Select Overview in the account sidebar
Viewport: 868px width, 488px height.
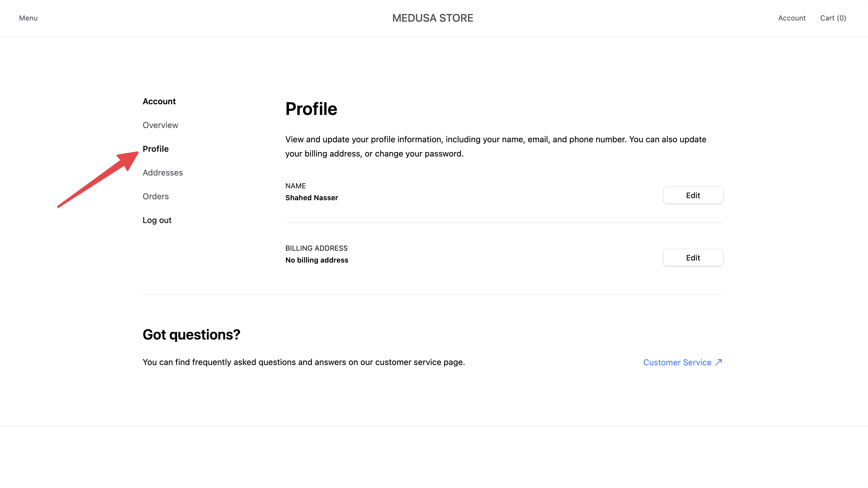(161, 125)
